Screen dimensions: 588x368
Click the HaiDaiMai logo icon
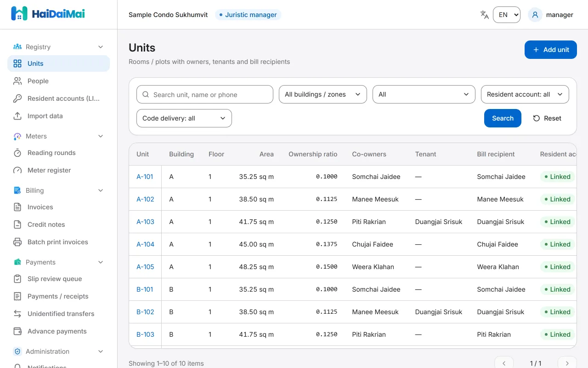pyautogui.click(x=19, y=14)
